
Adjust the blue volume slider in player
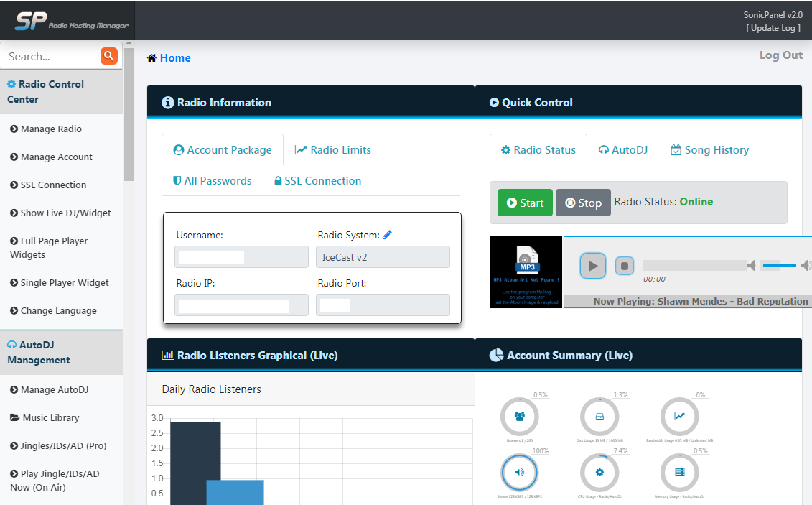click(780, 265)
